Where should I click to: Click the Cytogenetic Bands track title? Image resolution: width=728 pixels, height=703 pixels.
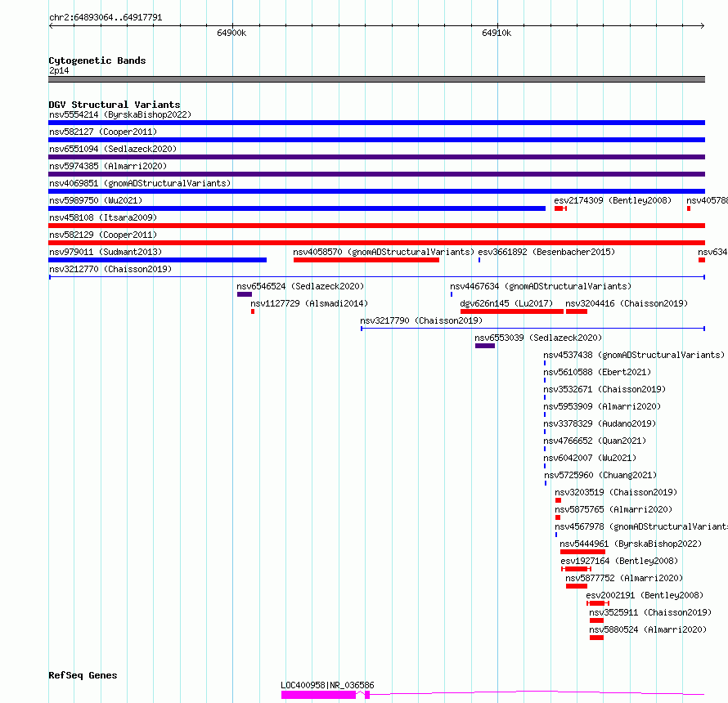click(x=97, y=60)
